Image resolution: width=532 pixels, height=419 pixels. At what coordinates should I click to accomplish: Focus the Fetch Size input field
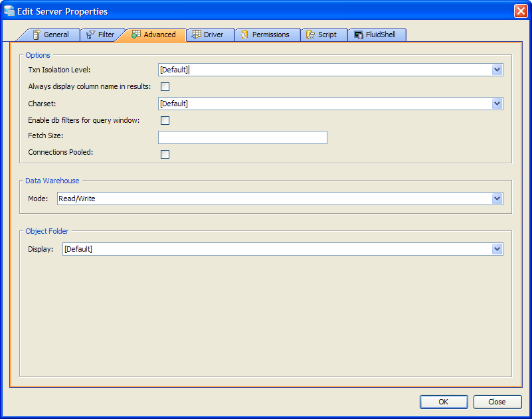point(242,137)
